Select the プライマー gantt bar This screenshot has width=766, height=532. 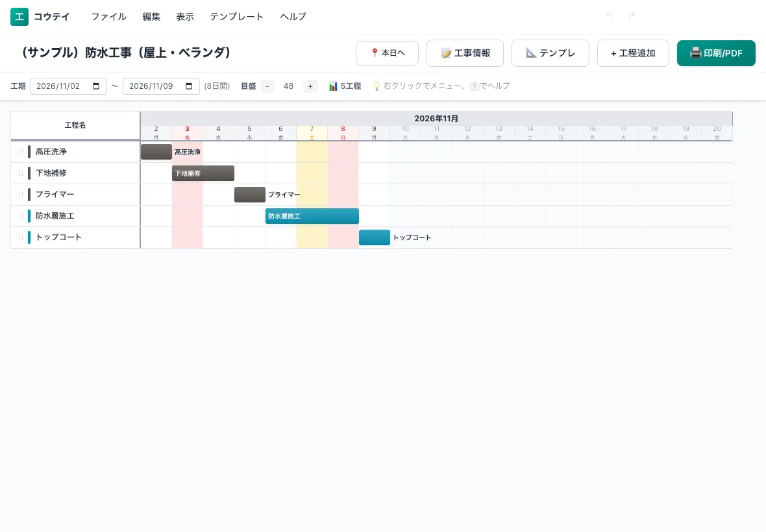250,195
